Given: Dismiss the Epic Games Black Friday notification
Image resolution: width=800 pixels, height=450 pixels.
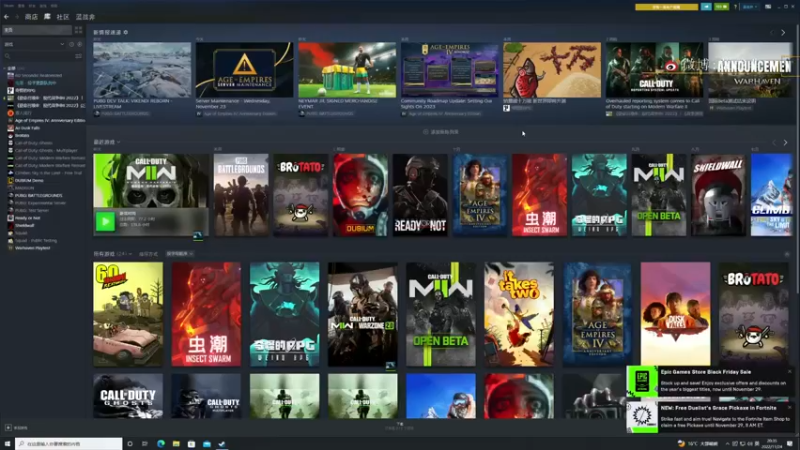Looking at the screenshot, I should (789, 372).
